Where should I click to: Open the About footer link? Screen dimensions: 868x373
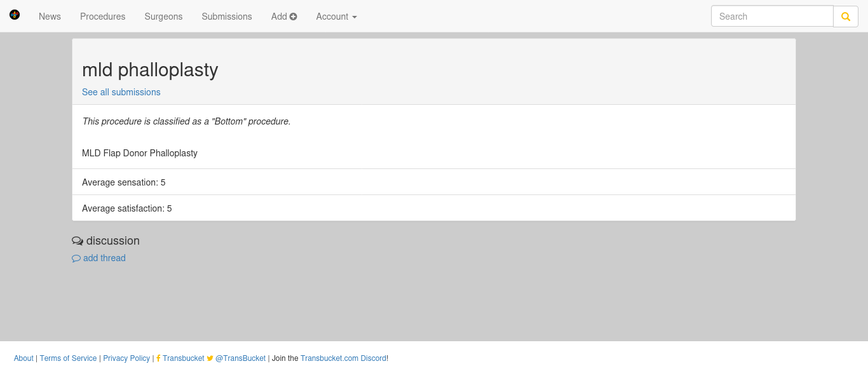[24, 358]
